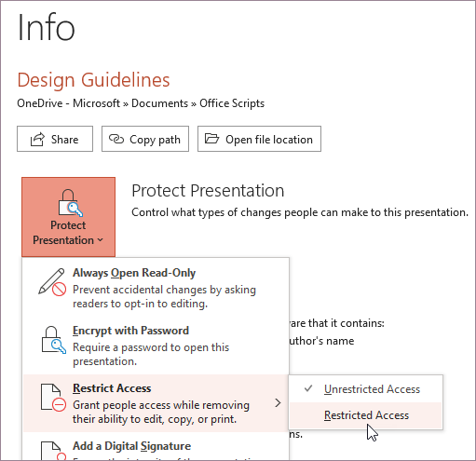Click the open folder icon
Screen dimensions: 476x461
tap(212, 139)
